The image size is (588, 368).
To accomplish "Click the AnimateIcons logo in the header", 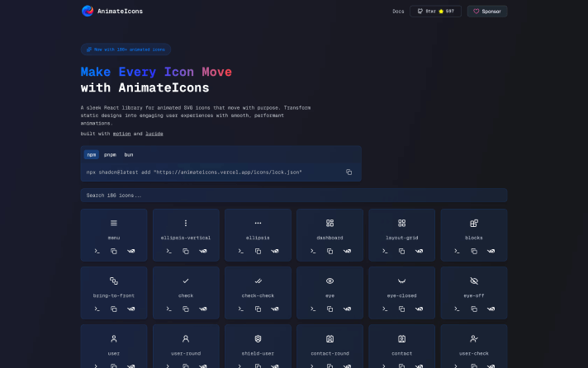I will [112, 12].
